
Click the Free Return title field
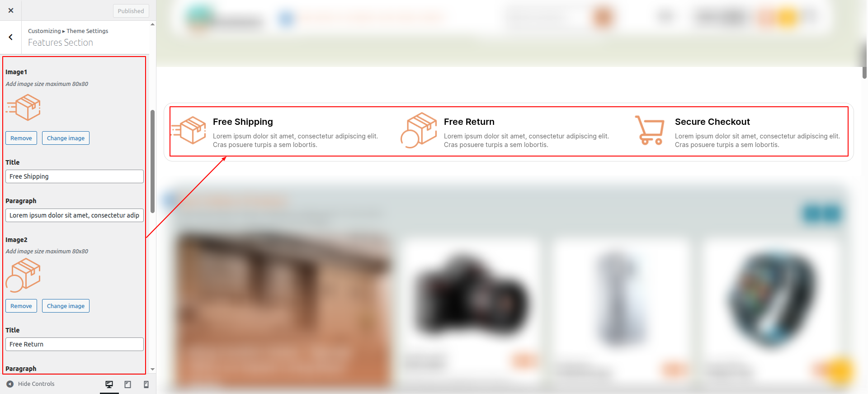tap(75, 344)
